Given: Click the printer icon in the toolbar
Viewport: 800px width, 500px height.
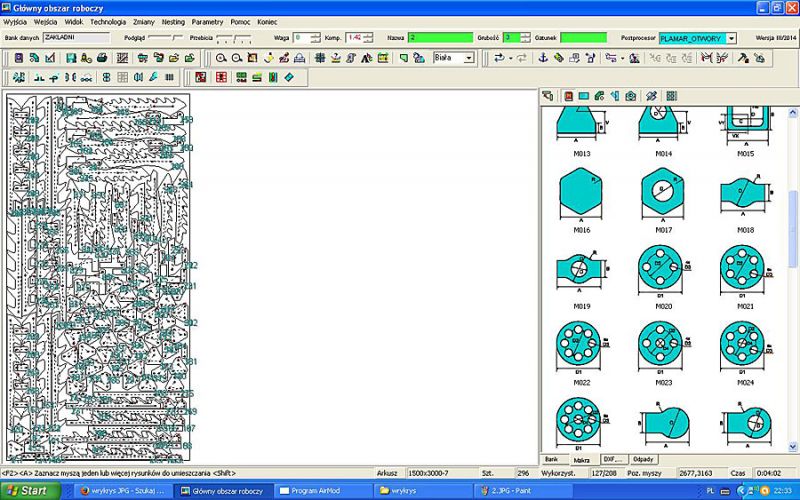Looking at the screenshot, I should tap(102, 58).
